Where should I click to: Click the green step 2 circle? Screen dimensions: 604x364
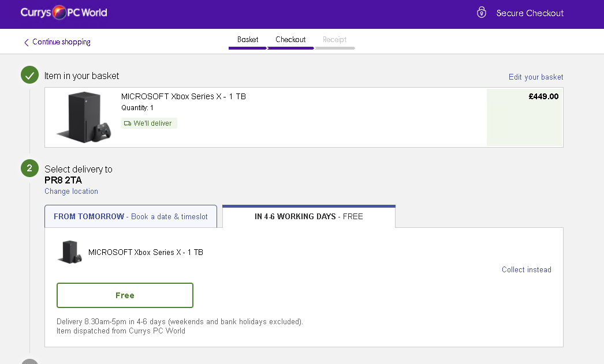[29, 168]
